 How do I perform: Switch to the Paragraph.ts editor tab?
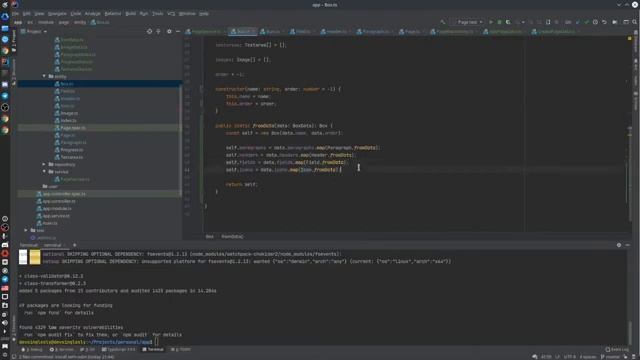pyautogui.click(x=375, y=31)
